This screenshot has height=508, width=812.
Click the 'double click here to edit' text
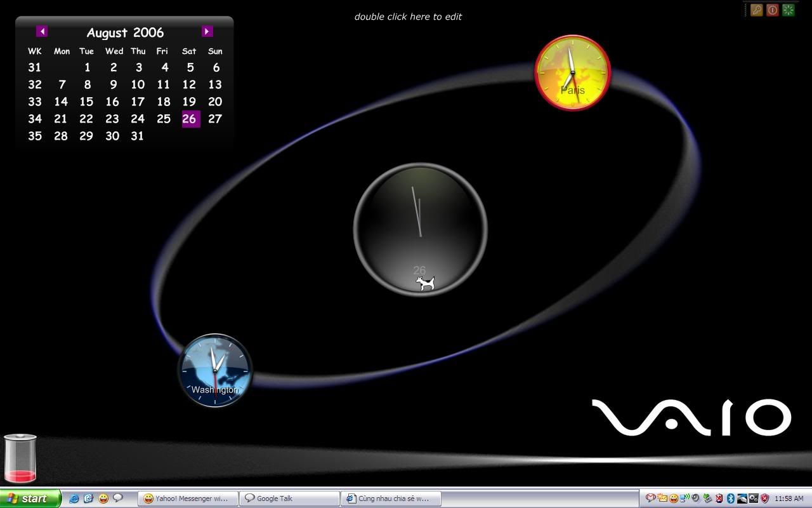pyautogui.click(x=408, y=17)
